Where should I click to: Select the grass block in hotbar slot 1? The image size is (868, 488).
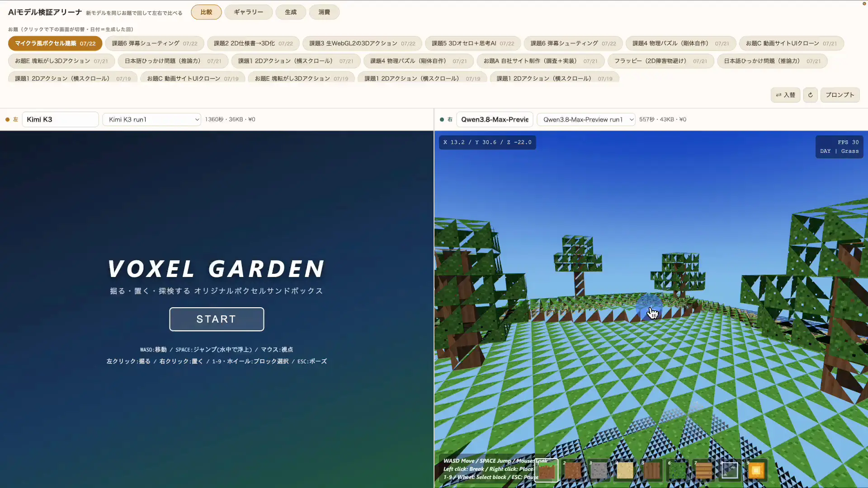546,471
